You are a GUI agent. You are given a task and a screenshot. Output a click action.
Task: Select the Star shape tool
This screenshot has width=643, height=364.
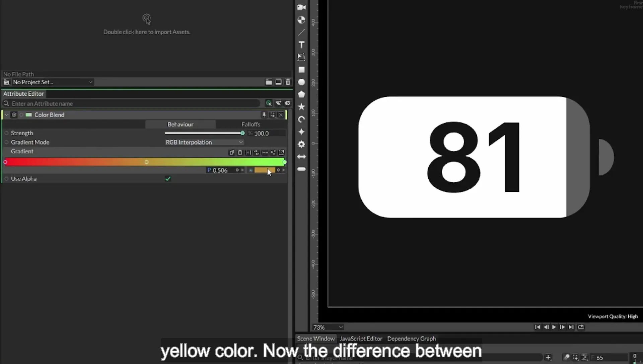click(x=301, y=107)
